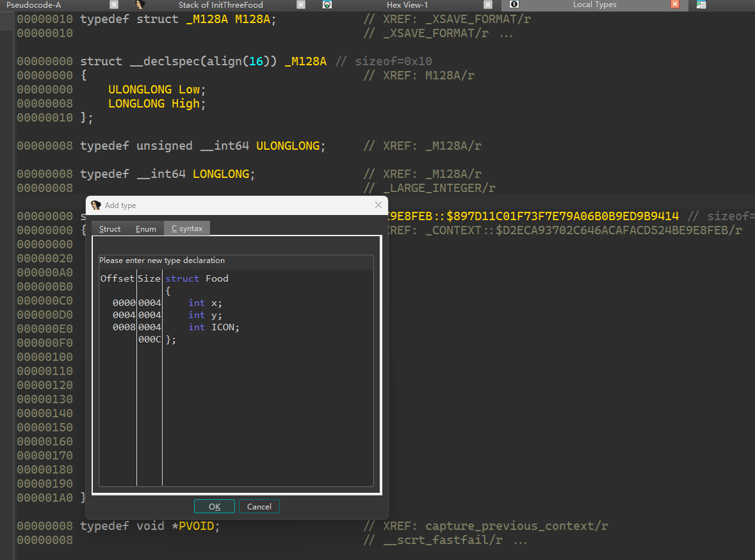Click the 'struct Food' declaration line
The image size is (755, 560).
click(197, 278)
